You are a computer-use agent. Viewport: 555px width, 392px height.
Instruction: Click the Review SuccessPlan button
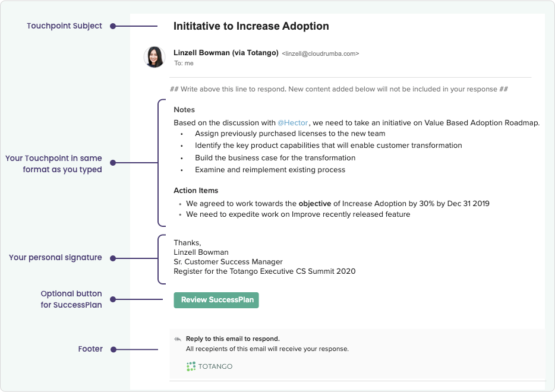[x=216, y=300]
